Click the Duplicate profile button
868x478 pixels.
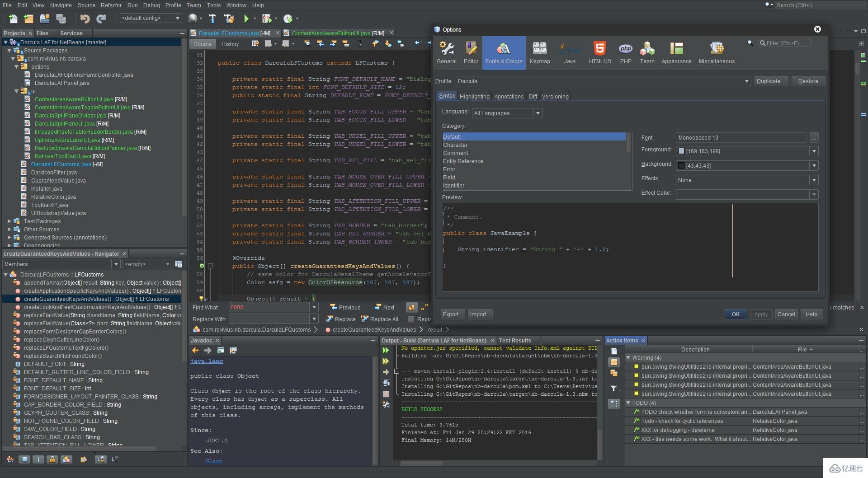(771, 81)
